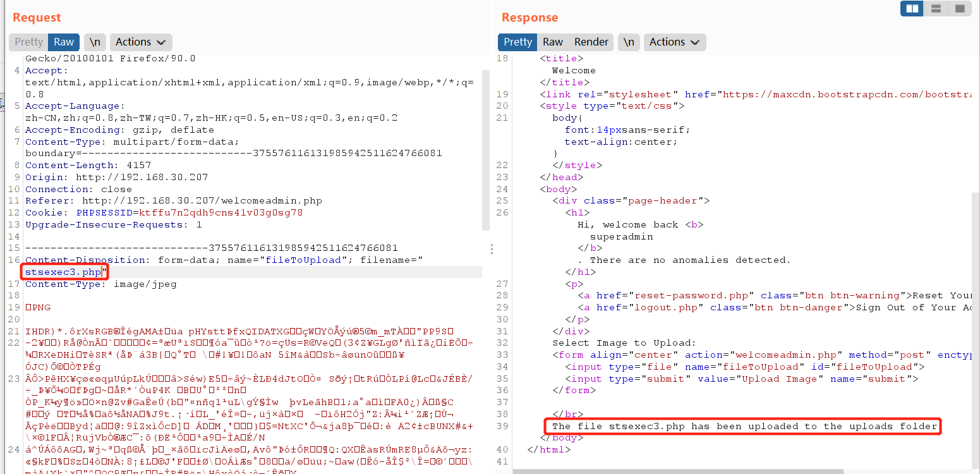Click the 'has been uploaded to the uploads folder' line
980x474 pixels.
coord(744,426)
